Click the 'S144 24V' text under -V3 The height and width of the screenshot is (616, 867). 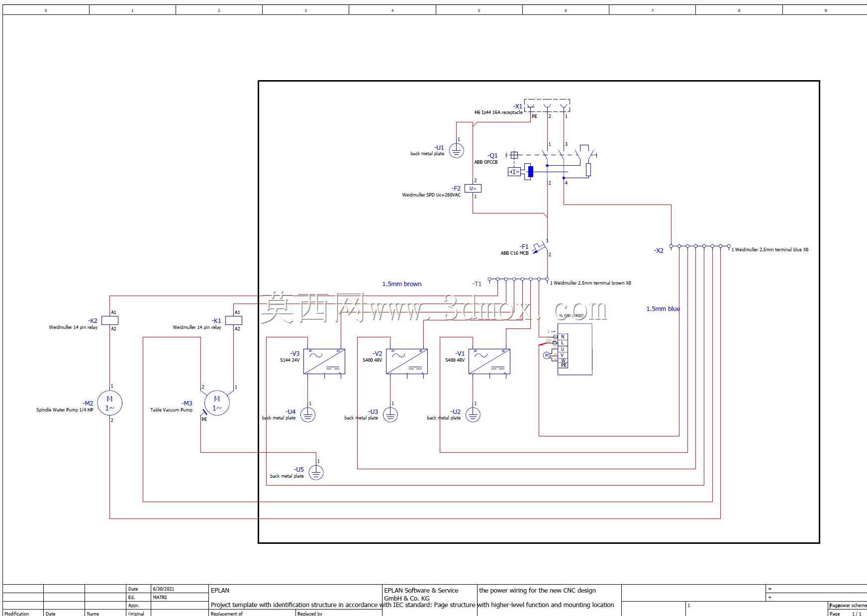[289, 360]
